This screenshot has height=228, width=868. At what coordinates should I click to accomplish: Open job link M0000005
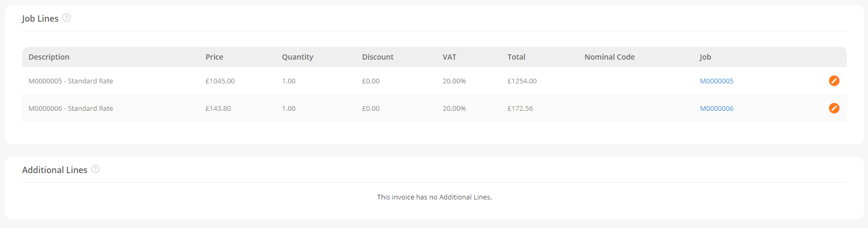716,81
